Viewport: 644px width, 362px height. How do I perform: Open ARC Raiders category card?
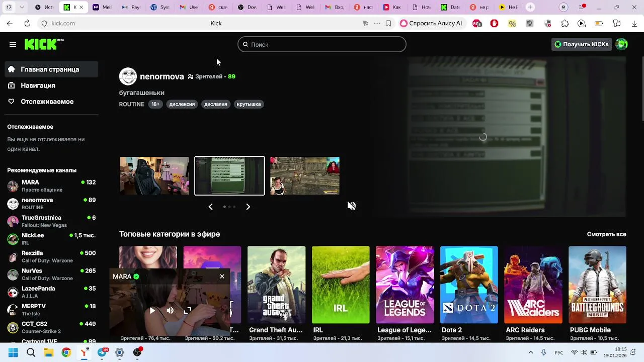pyautogui.click(x=533, y=285)
